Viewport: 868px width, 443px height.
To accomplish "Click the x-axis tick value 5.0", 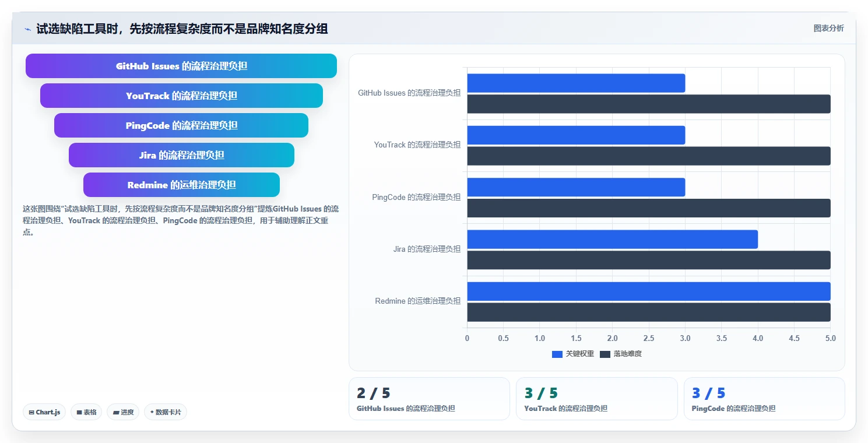I will point(831,338).
